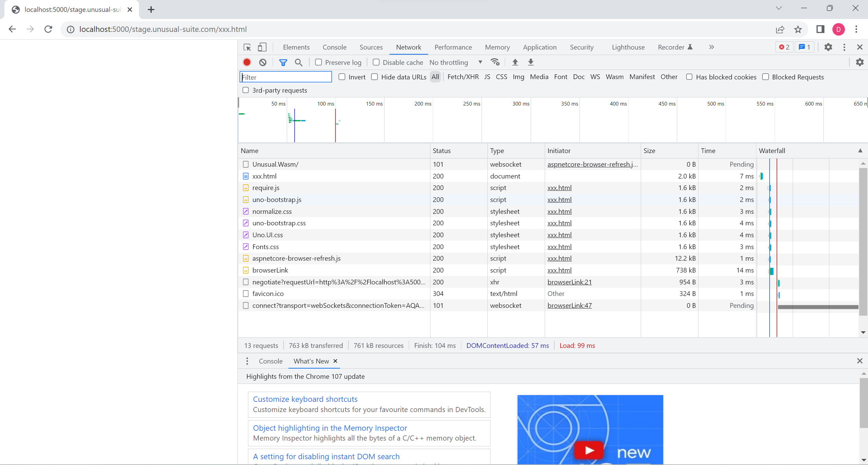868x465 pixels.
Task: Clear the network request list
Action: (x=263, y=62)
